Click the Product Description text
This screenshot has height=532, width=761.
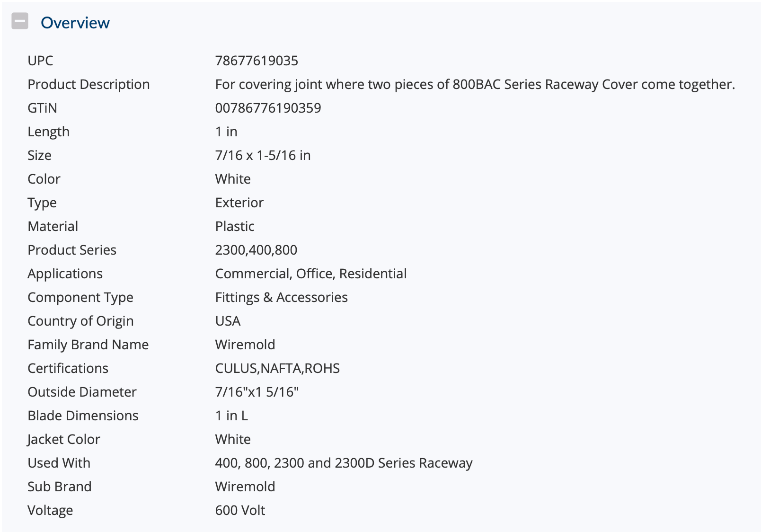point(475,84)
